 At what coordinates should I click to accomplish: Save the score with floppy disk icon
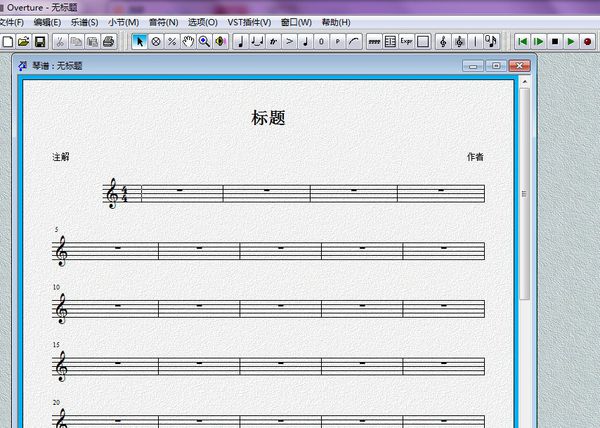click(40, 41)
